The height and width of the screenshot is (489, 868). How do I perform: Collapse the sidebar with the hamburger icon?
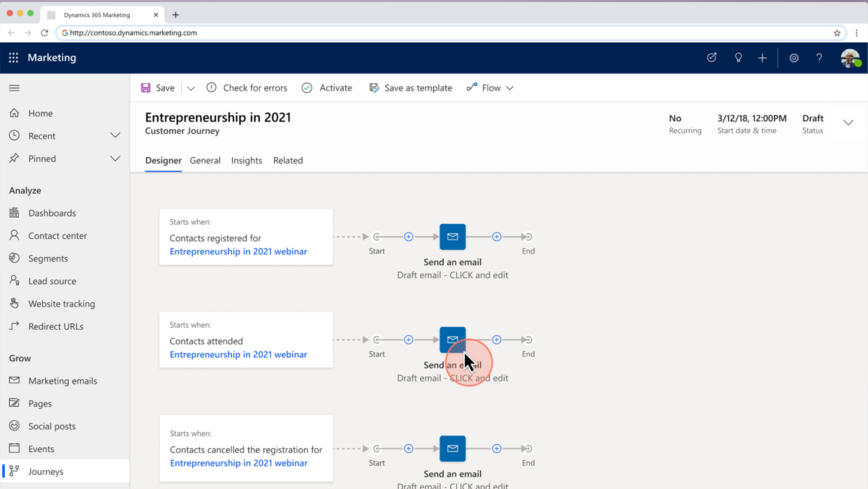tap(14, 87)
